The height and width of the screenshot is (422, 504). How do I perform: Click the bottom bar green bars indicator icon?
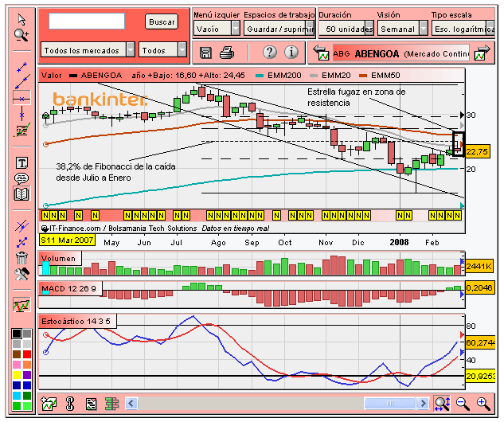tap(111, 404)
